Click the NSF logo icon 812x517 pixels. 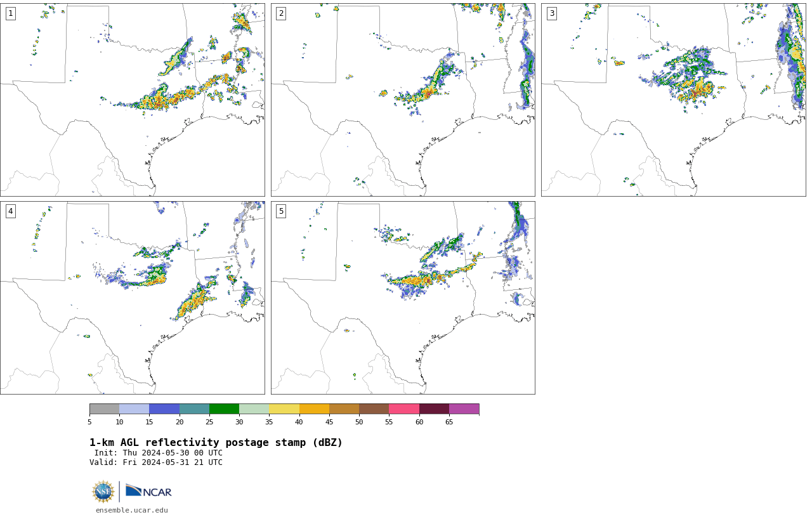(x=103, y=492)
